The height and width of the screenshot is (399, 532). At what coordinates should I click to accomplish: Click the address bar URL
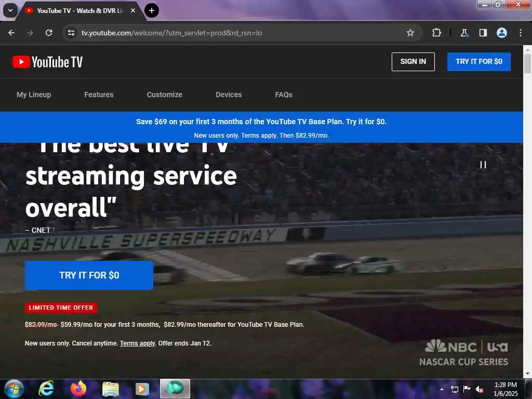171,33
